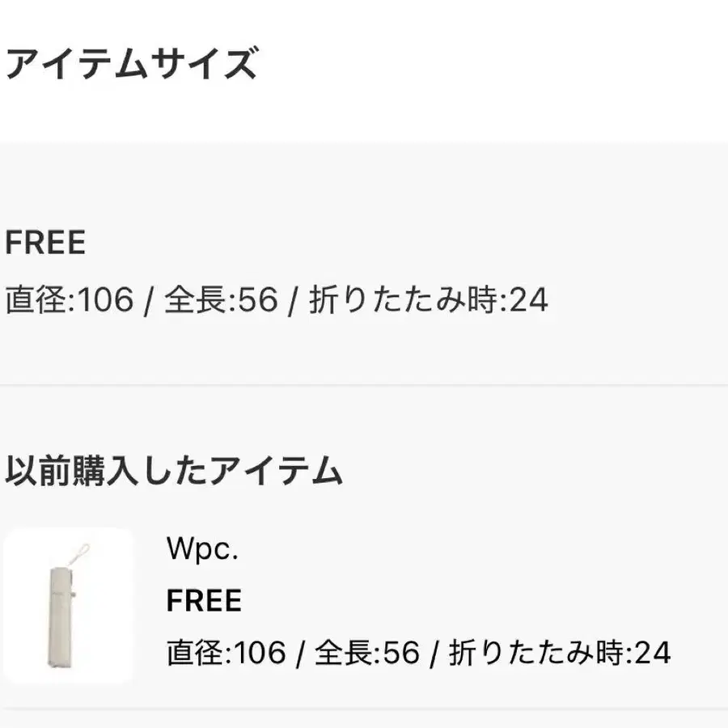Tap 折りたたみ時 in the top size row
The width and height of the screenshot is (728, 728).
click(404, 299)
